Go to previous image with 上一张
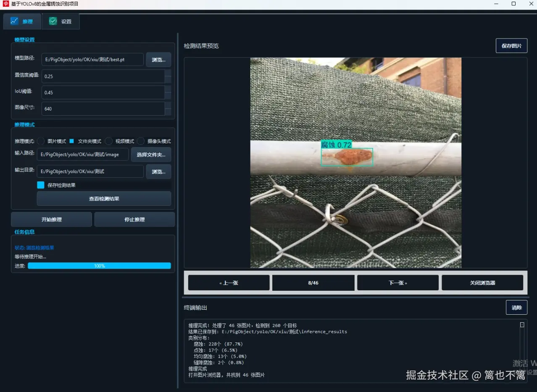This screenshot has height=392, width=537. pos(229,283)
